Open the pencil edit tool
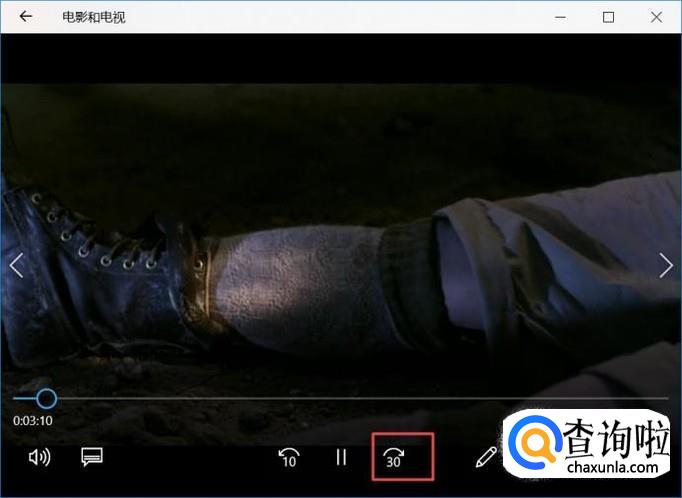682x498 pixels. coord(486,457)
